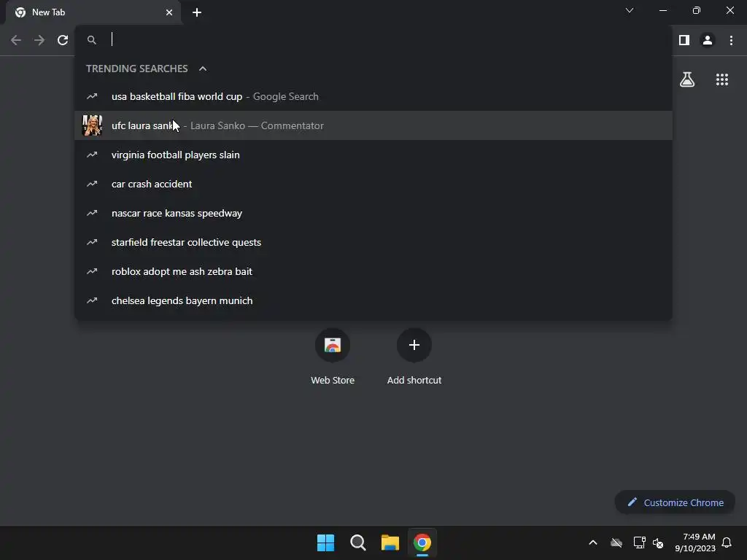Open Chrome's three-dot menu

[x=731, y=40]
